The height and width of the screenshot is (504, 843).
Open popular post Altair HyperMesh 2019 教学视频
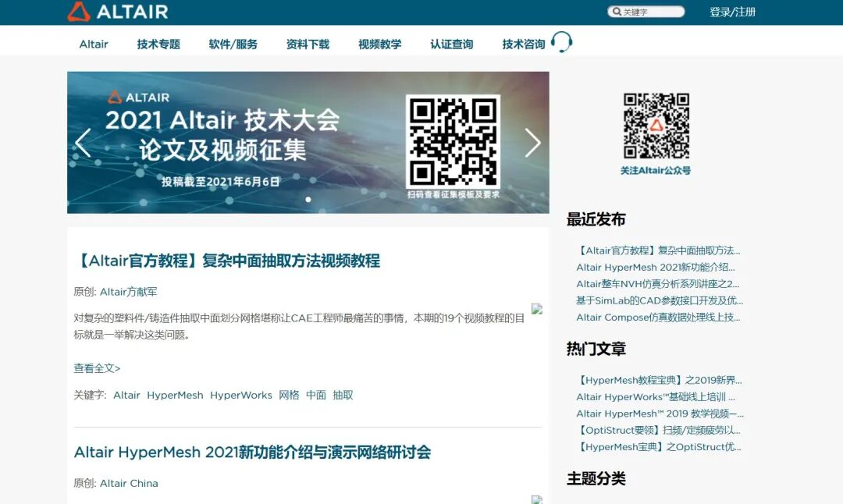(660, 413)
